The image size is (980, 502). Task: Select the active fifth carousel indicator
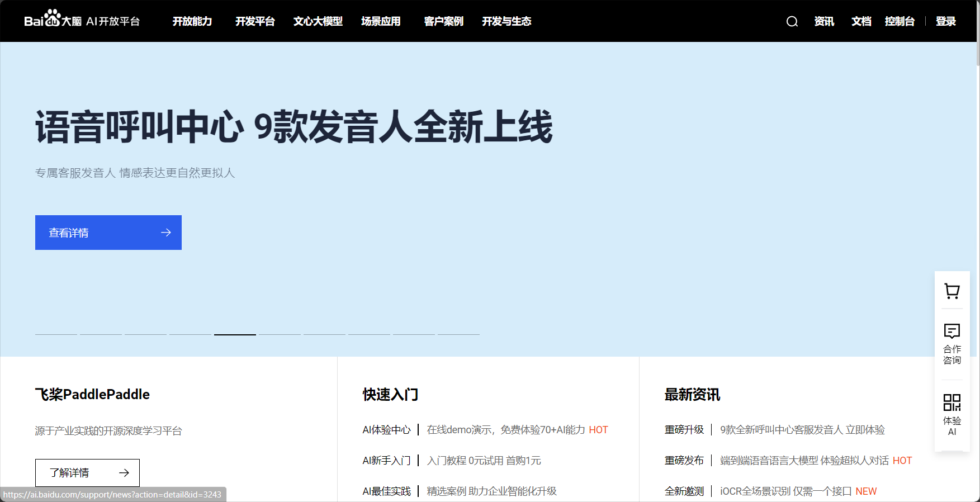235,334
